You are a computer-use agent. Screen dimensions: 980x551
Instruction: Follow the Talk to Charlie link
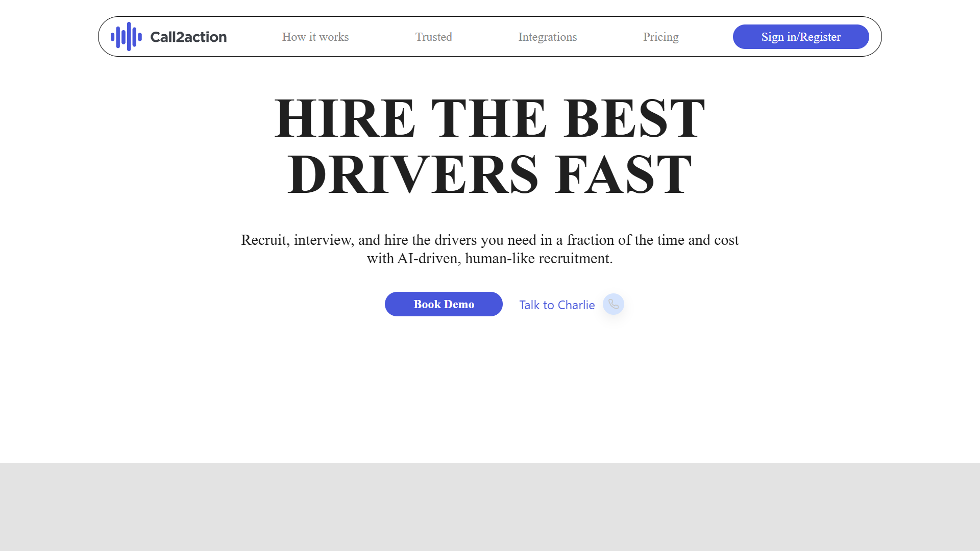(557, 305)
